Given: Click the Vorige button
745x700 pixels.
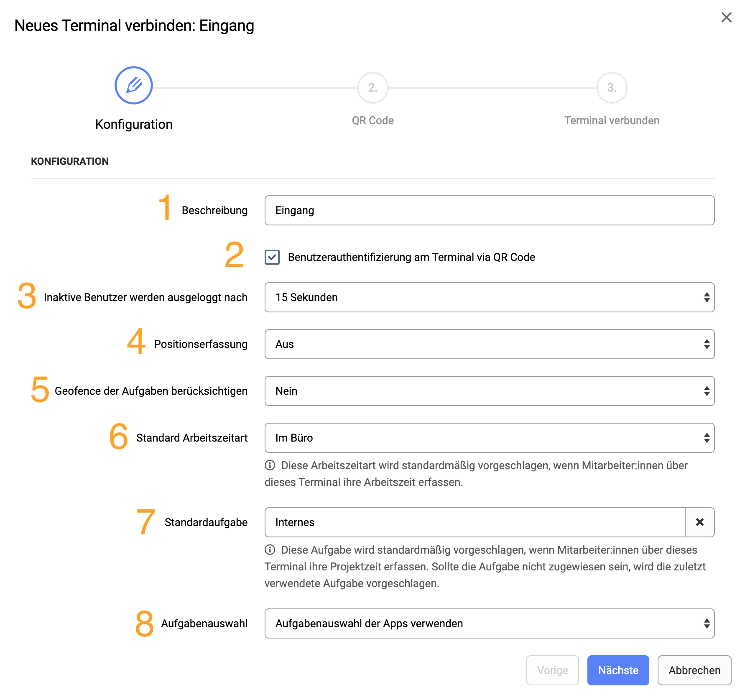Looking at the screenshot, I should click(552, 670).
